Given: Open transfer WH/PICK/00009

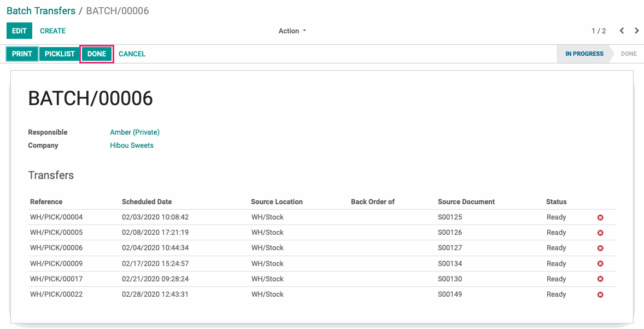Looking at the screenshot, I should (x=56, y=264).
